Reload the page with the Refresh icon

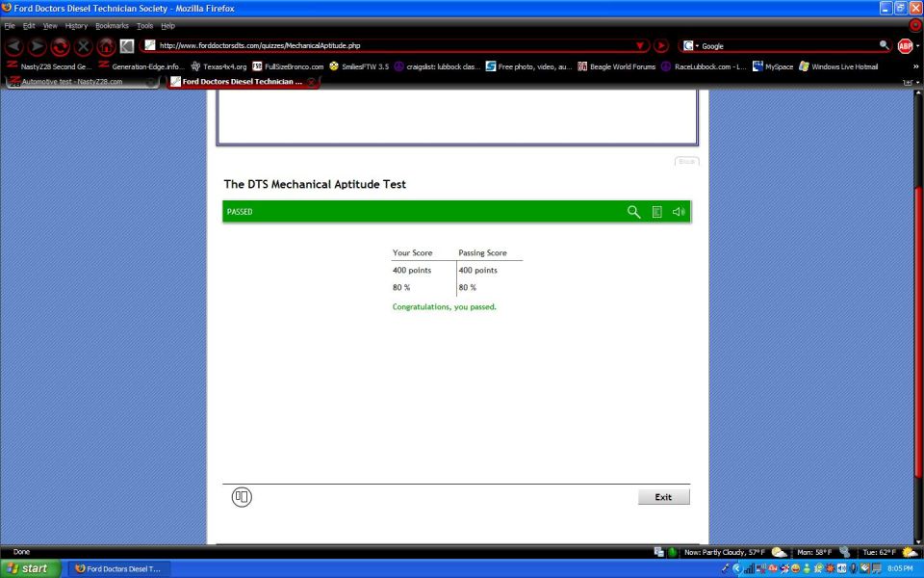click(x=60, y=46)
